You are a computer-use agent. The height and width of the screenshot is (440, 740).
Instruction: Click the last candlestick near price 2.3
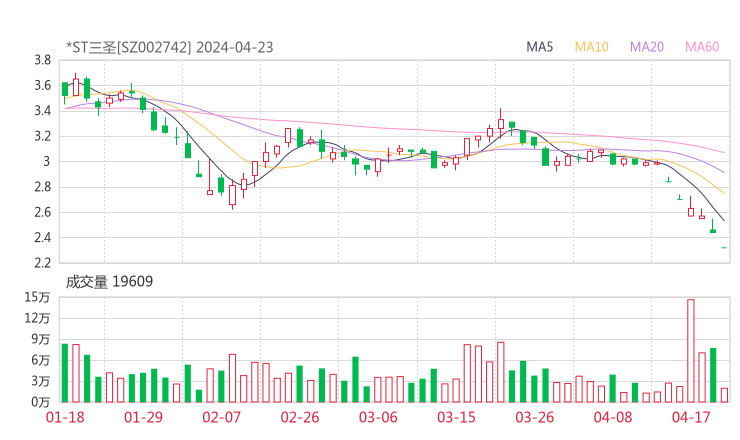click(724, 247)
